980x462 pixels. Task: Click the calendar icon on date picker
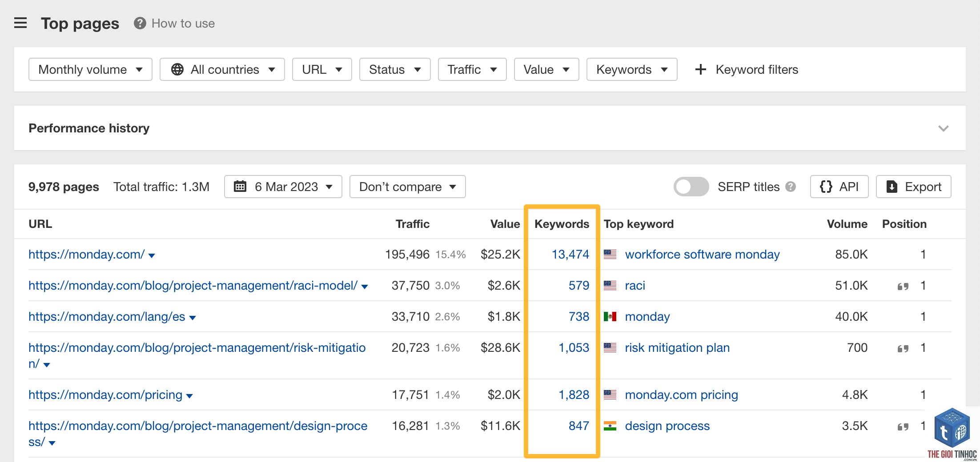[x=240, y=186]
